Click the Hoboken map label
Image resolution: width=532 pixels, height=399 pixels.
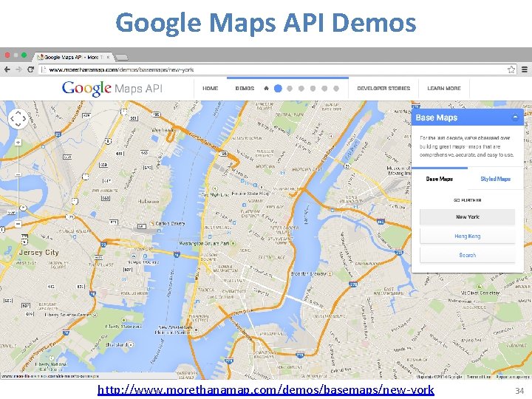coord(149,201)
